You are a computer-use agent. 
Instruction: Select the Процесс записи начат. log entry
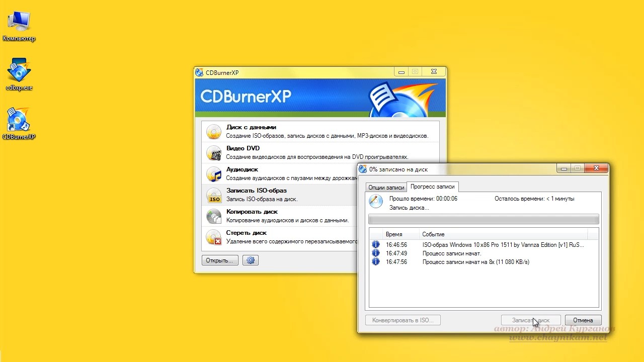point(452,253)
